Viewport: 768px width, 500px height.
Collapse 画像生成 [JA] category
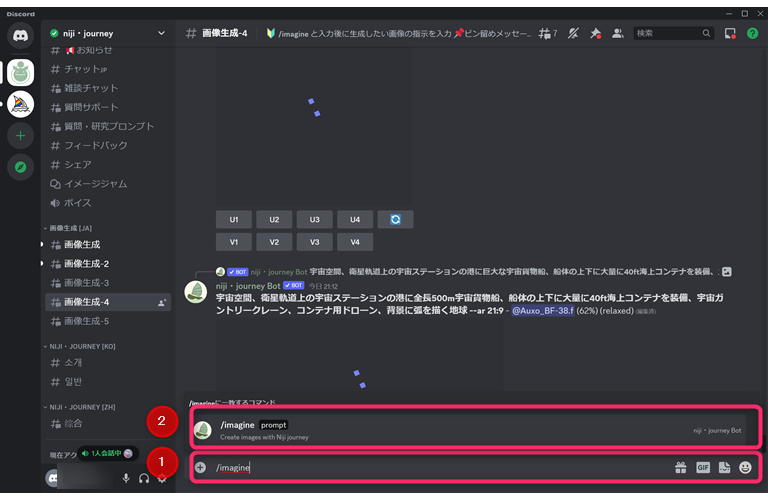pos(68,228)
